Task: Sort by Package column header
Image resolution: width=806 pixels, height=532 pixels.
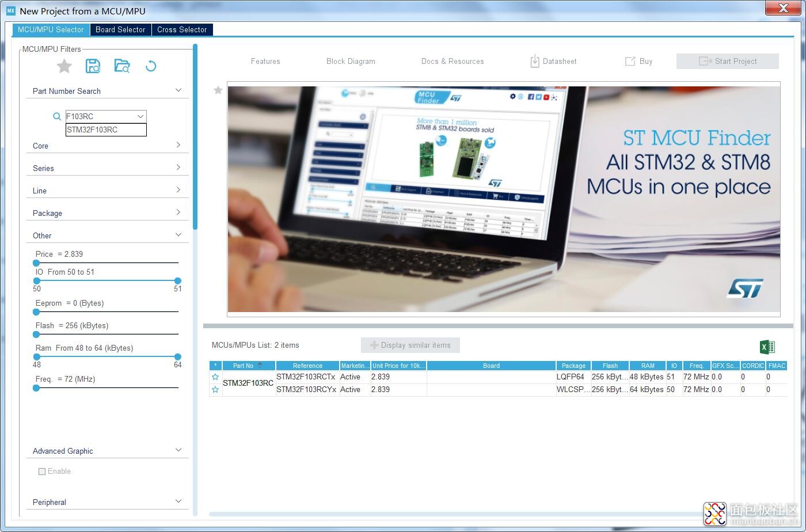Action: pos(573,366)
